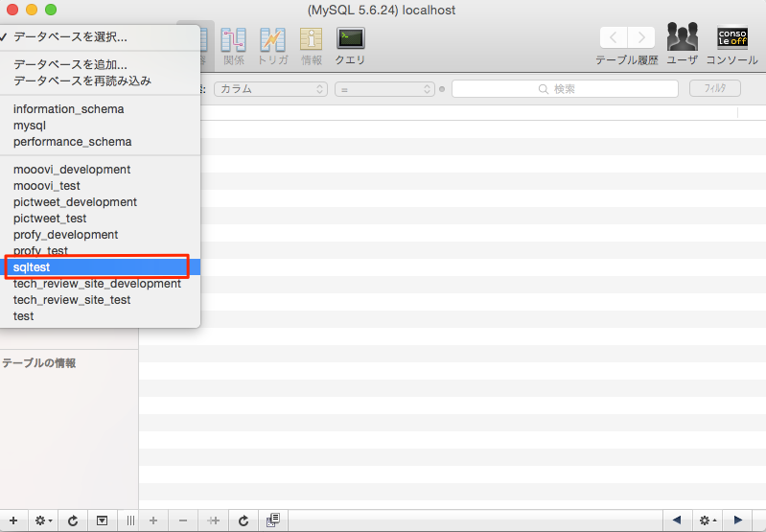Go forward in table history
The image size is (766, 532).
[x=641, y=37]
